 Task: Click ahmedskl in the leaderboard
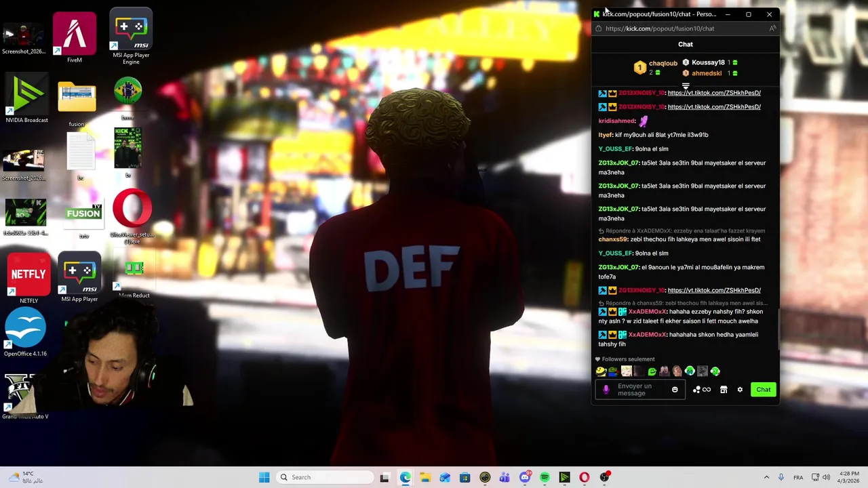coord(707,73)
